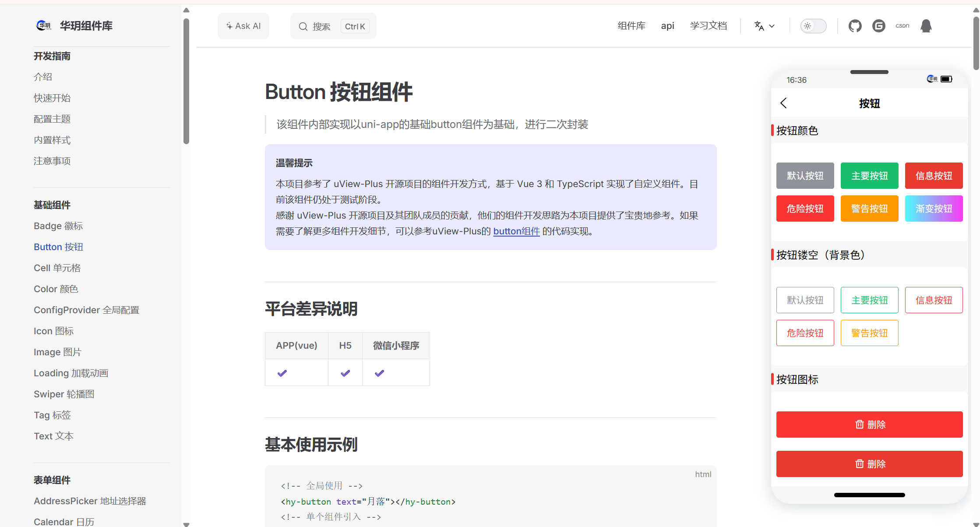Tap the first 删除 trash button
The image size is (980, 527).
pos(869,424)
